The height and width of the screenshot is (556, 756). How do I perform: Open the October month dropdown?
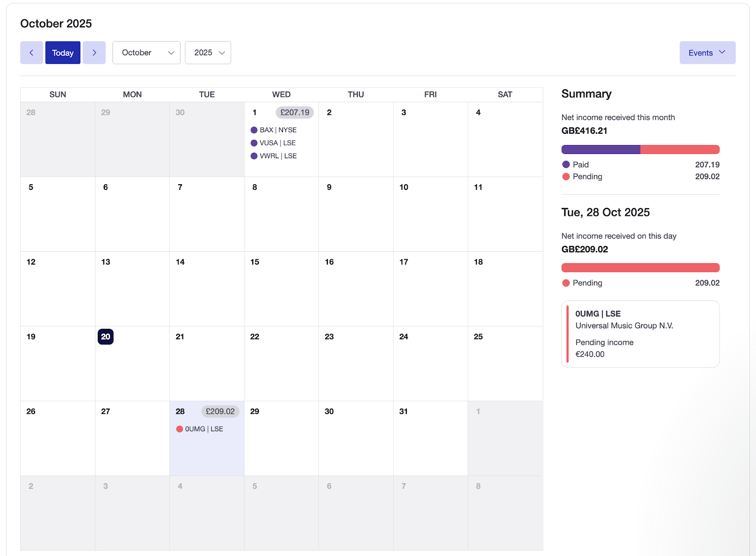(x=146, y=52)
